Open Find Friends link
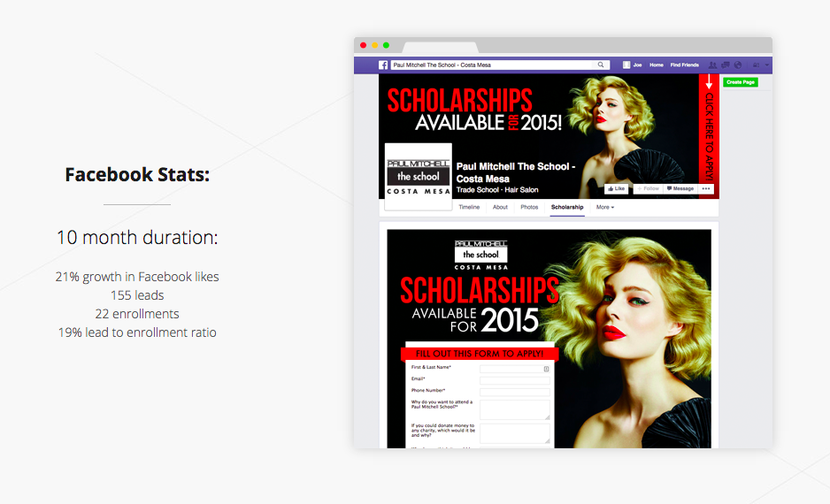 (x=684, y=65)
